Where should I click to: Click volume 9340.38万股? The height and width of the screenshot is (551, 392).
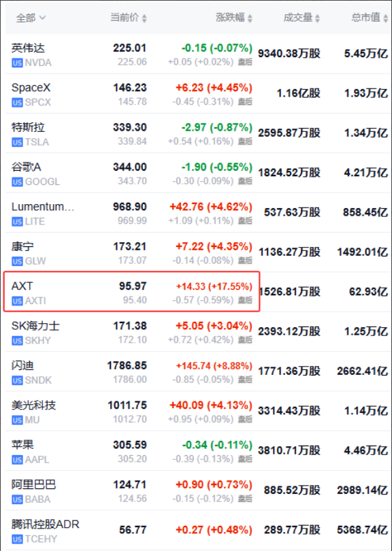pyautogui.click(x=289, y=54)
